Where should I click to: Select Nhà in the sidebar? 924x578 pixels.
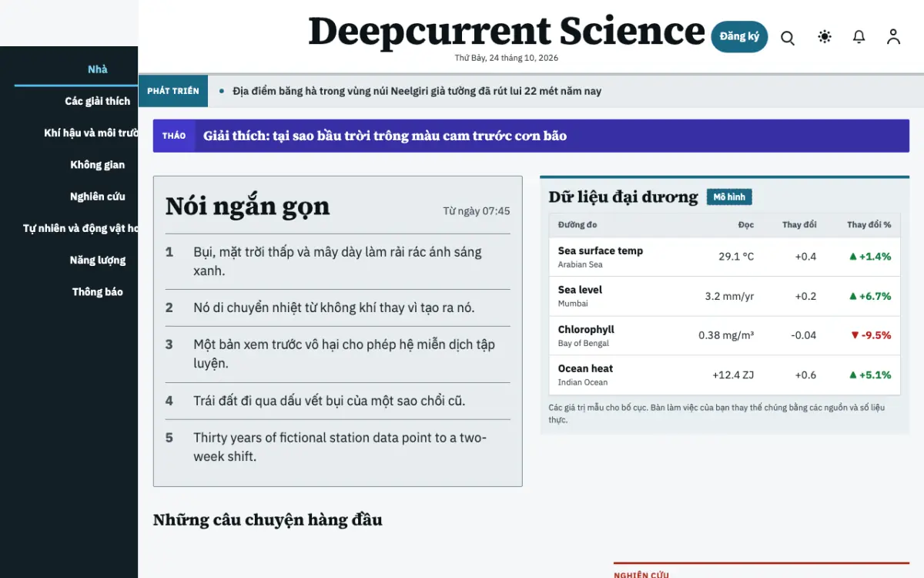click(x=98, y=69)
